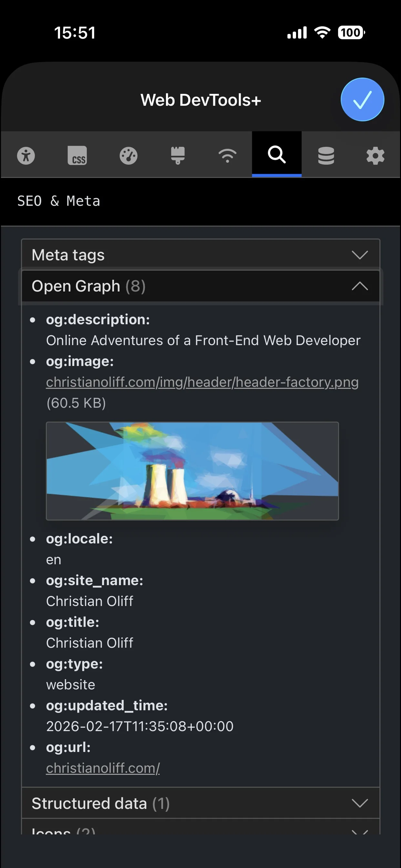This screenshot has height=868, width=401.
Task: Open the design paintbrush tool
Action: point(177,155)
